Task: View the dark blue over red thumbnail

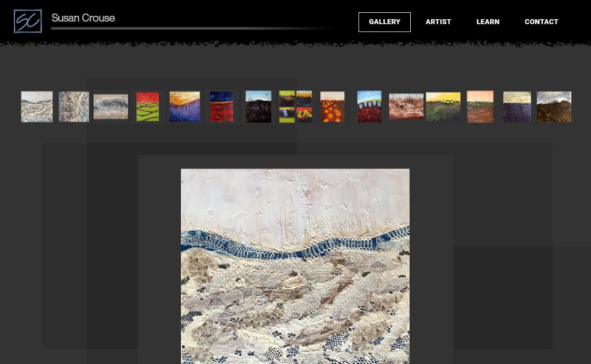Action: tap(222, 107)
